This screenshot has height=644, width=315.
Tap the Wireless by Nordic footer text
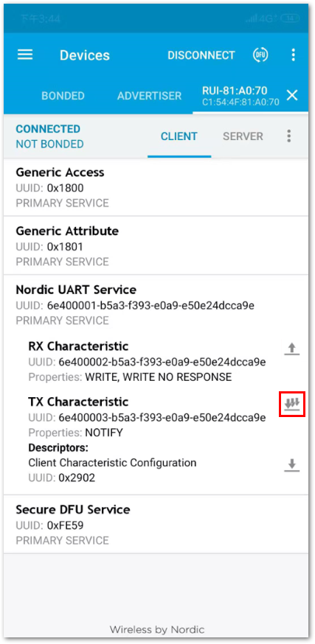coord(157,629)
